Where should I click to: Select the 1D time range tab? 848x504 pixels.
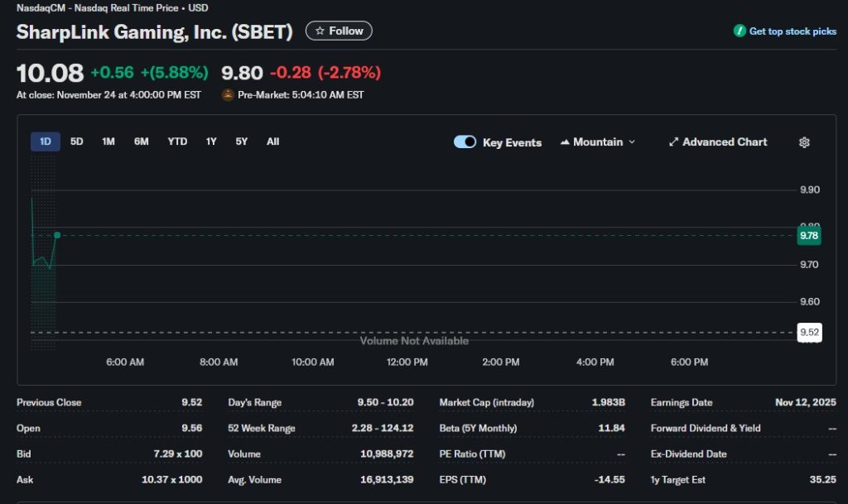click(x=46, y=142)
